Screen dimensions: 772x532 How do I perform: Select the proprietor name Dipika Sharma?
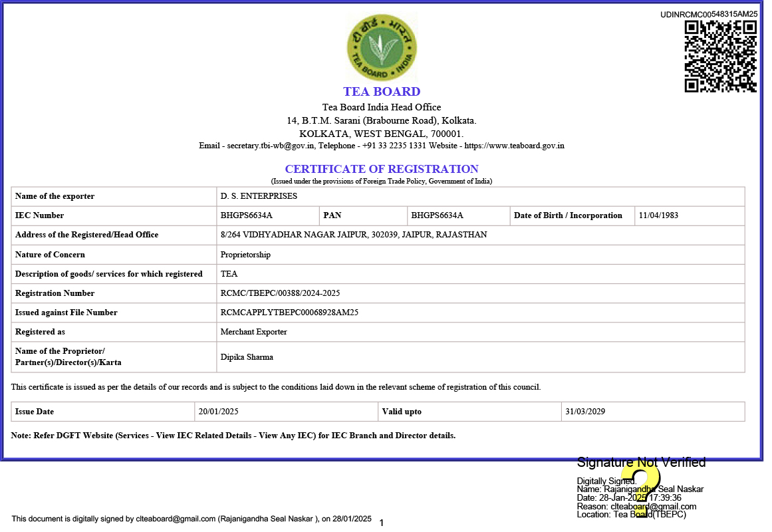click(247, 357)
